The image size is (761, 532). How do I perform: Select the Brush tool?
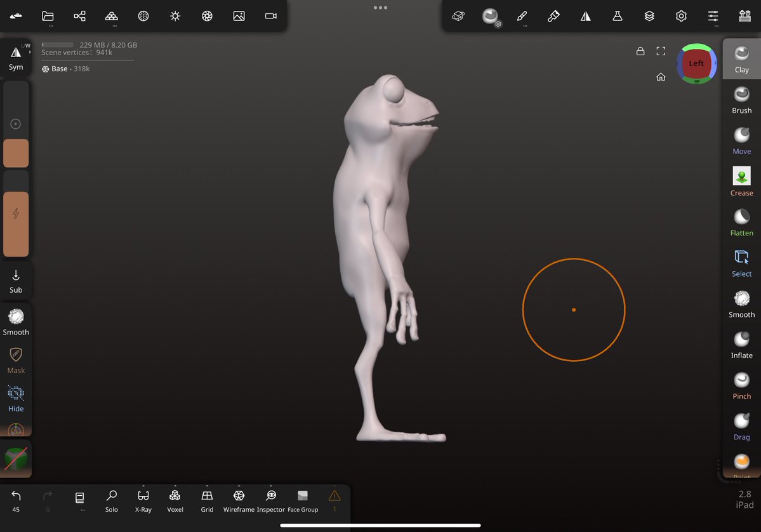741,100
